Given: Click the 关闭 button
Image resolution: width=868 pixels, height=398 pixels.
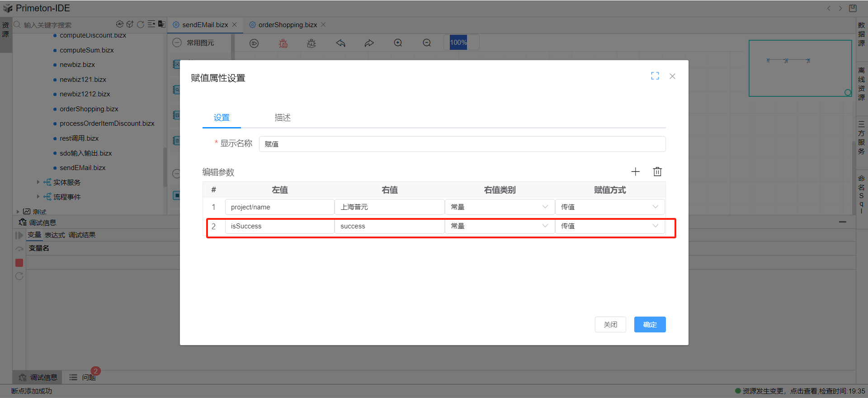Looking at the screenshot, I should pyautogui.click(x=610, y=325).
